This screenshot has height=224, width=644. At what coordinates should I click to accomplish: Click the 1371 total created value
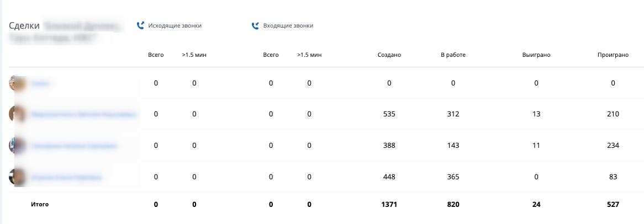tap(389, 204)
